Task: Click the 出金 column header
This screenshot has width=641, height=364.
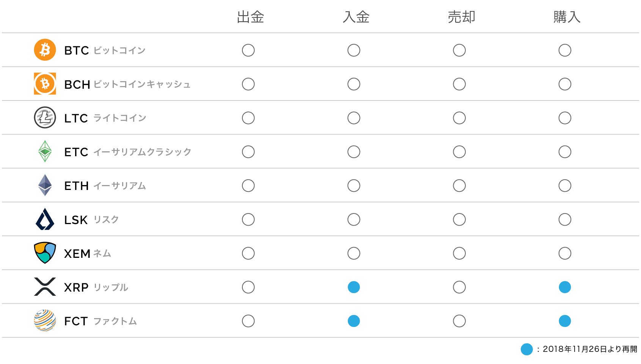Action: point(250,17)
